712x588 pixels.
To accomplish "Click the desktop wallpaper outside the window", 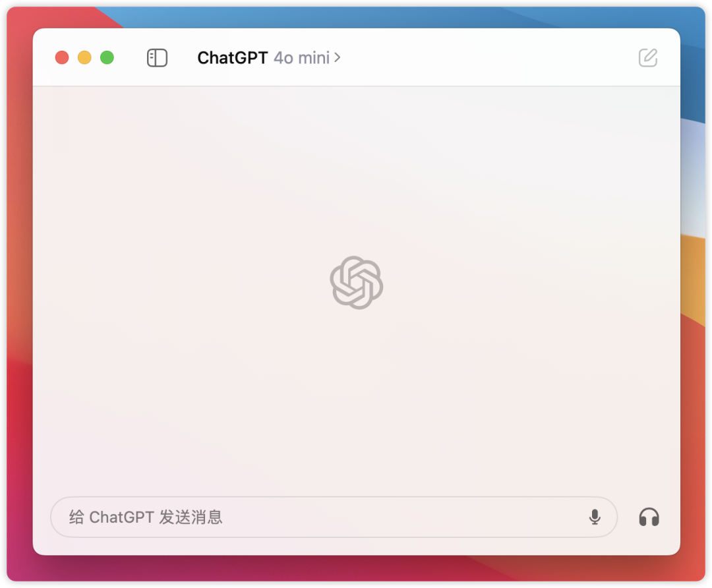I will pos(694,182).
